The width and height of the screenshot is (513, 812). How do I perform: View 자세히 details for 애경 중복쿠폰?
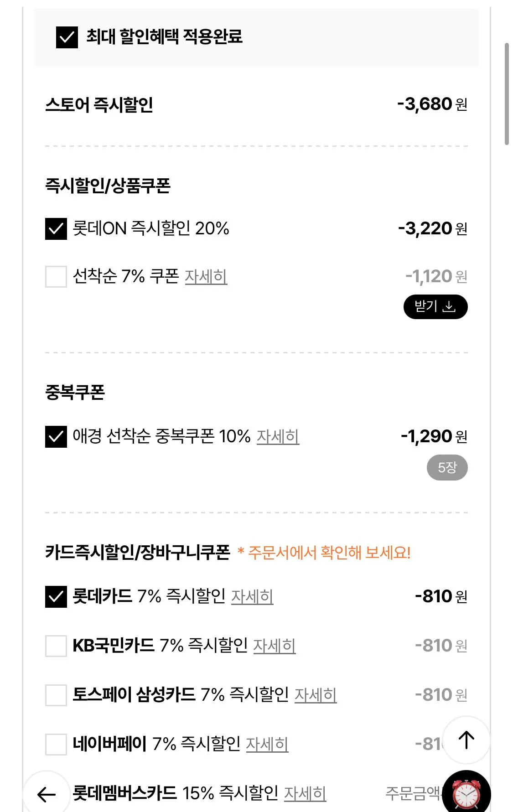click(x=278, y=437)
